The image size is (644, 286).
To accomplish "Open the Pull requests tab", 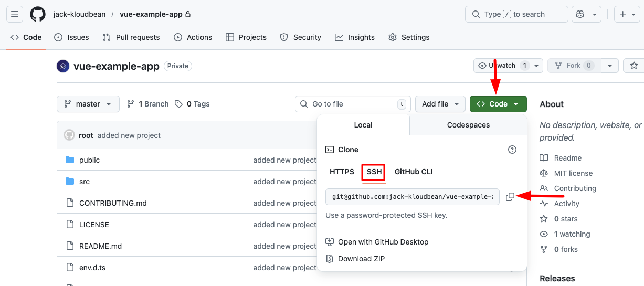I will pyautogui.click(x=131, y=37).
